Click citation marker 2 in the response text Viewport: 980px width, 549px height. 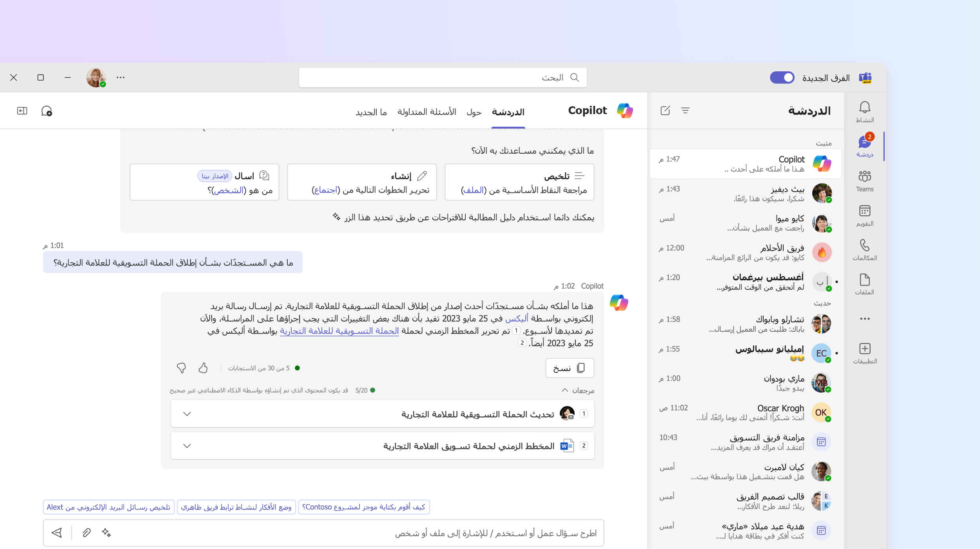(522, 343)
